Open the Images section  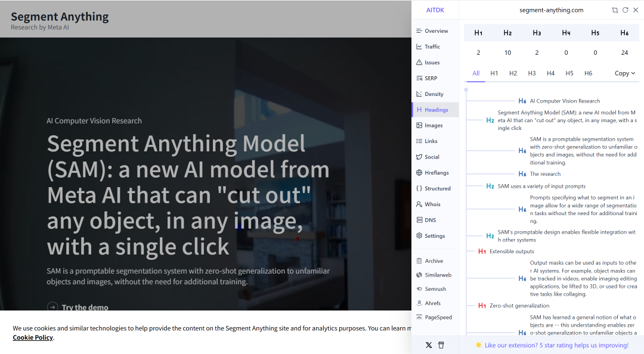[x=429, y=125]
